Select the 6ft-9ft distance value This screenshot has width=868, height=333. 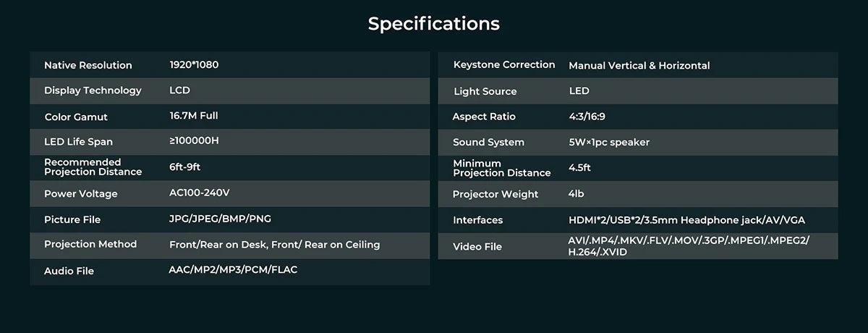click(x=184, y=167)
